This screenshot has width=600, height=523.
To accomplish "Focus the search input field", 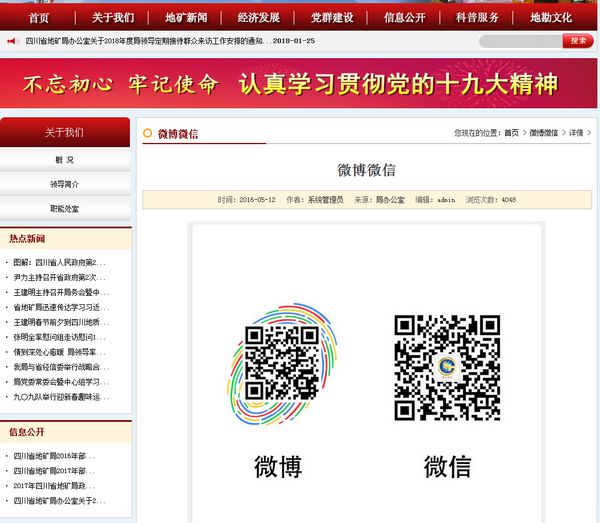I will click(x=520, y=41).
